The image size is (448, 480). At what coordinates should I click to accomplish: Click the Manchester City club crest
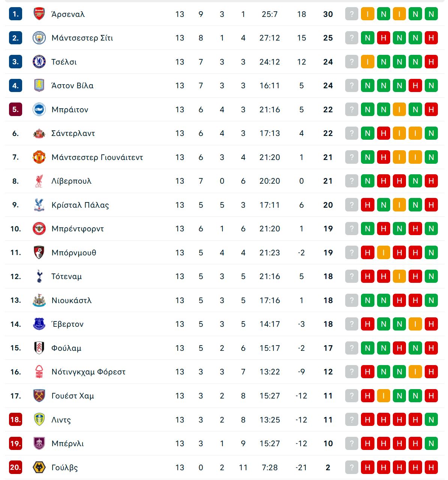click(x=39, y=38)
